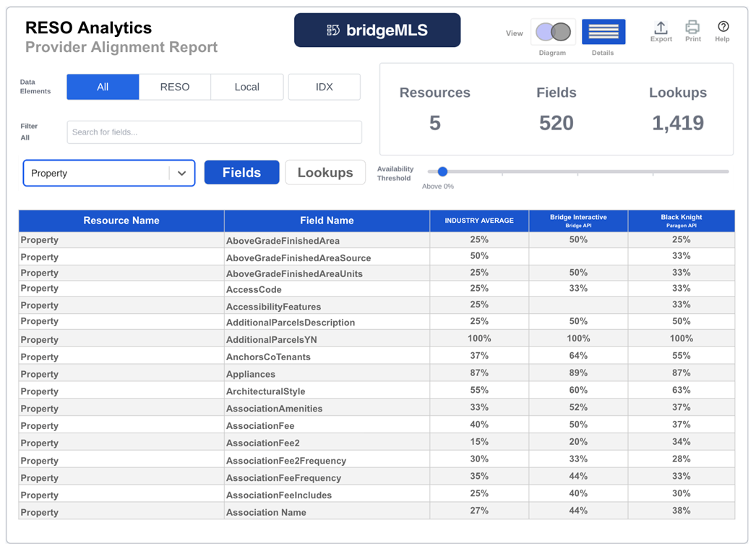756x549 pixels.
Task: Click the Availability Threshold slider track
Action: tap(577, 171)
